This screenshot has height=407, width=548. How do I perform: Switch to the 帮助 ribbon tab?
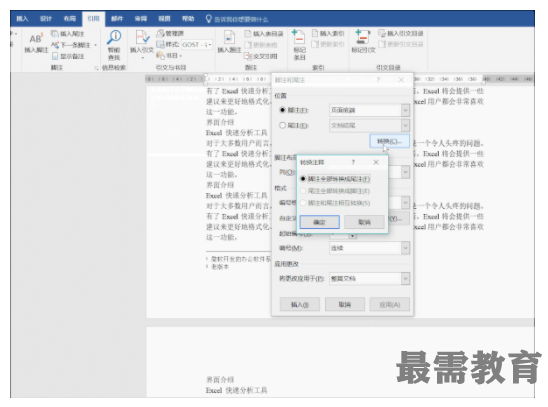(188, 19)
